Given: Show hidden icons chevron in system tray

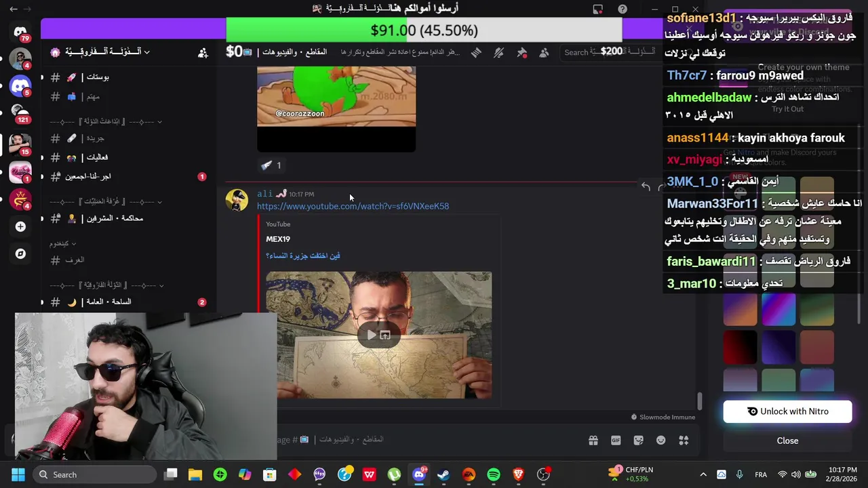Looking at the screenshot, I should coord(703,474).
